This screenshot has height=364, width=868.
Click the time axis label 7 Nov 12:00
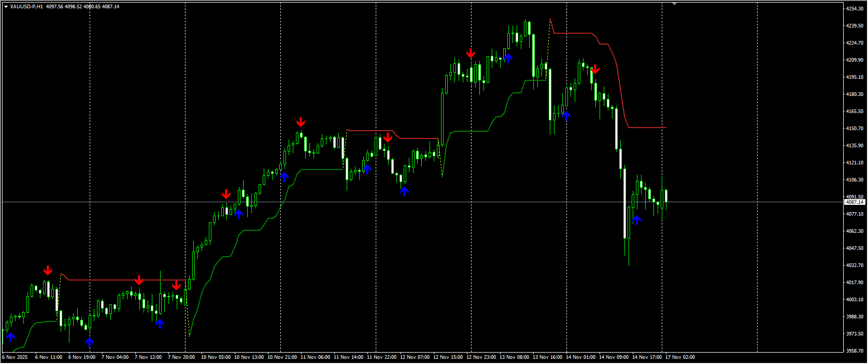pyautogui.click(x=148, y=357)
